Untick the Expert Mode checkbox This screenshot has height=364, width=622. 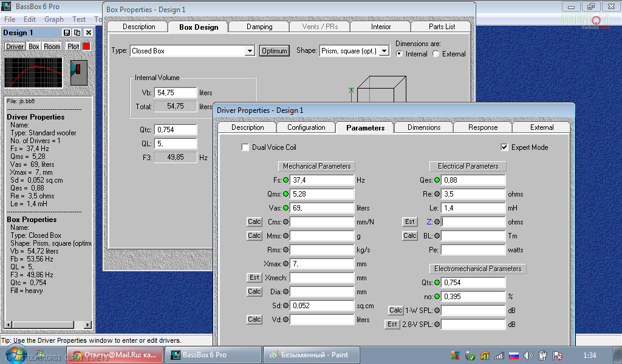tap(504, 147)
